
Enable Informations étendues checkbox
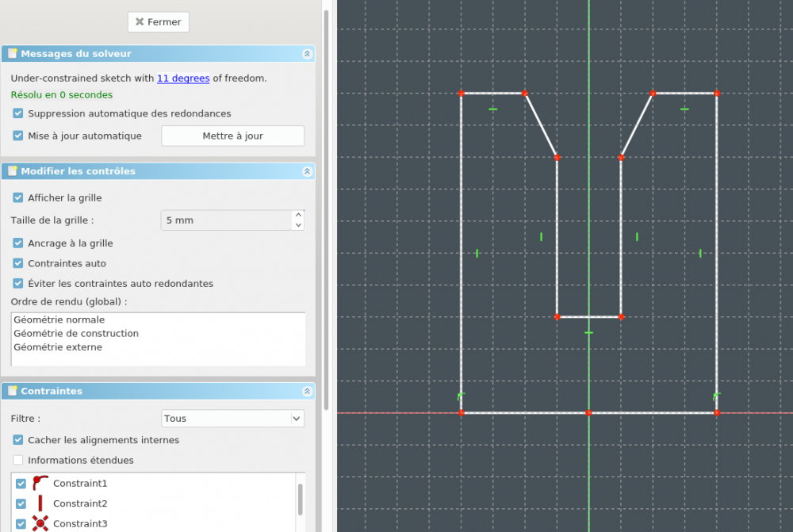(x=18, y=460)
